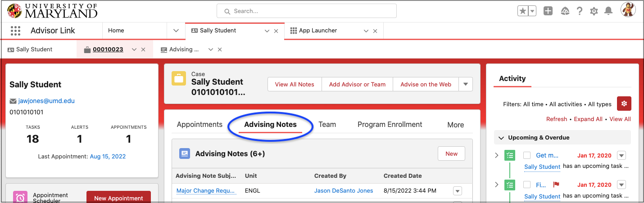Open Last Appointment Aug 15, 2022 link
Image resolution: width=644 pixels, height=203 pixels.
coord(108,157)
